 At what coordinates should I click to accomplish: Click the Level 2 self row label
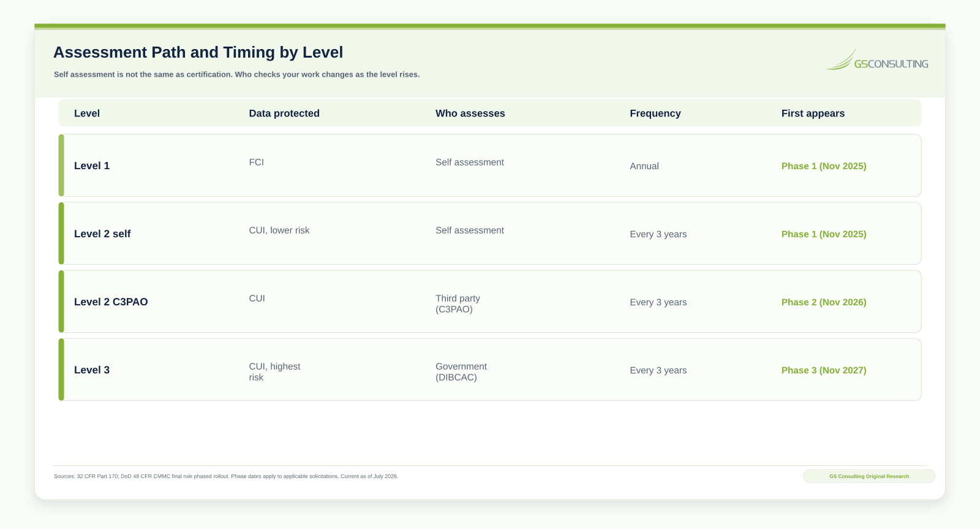(x=102, y=234)
